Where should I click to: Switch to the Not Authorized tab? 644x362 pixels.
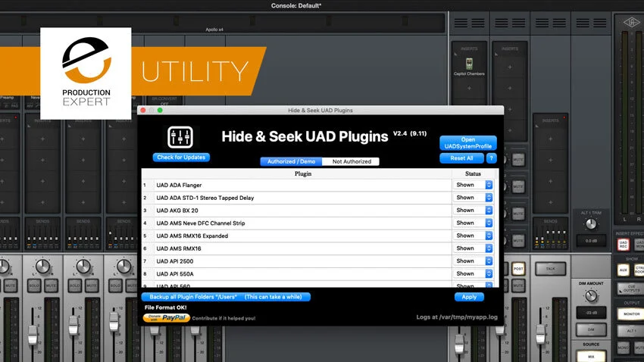click(x=352, y=161)
